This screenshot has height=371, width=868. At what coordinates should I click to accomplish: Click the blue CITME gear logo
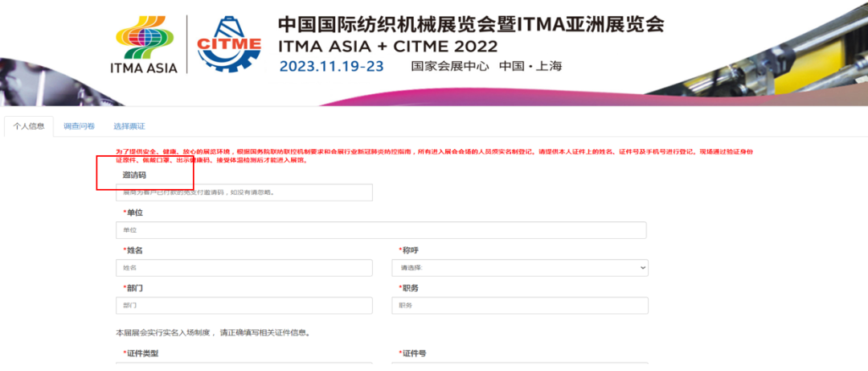coord(230,45)
